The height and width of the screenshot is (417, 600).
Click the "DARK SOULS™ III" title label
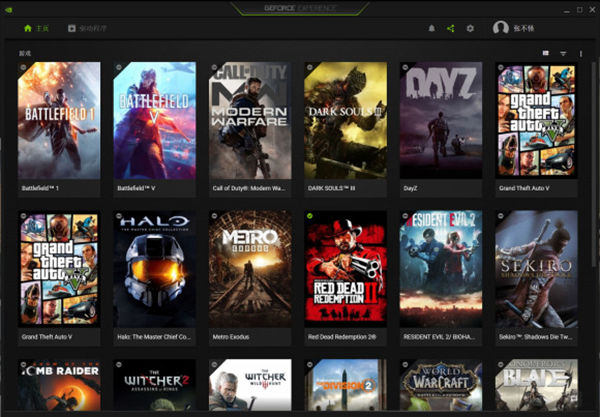pos(331,188)
